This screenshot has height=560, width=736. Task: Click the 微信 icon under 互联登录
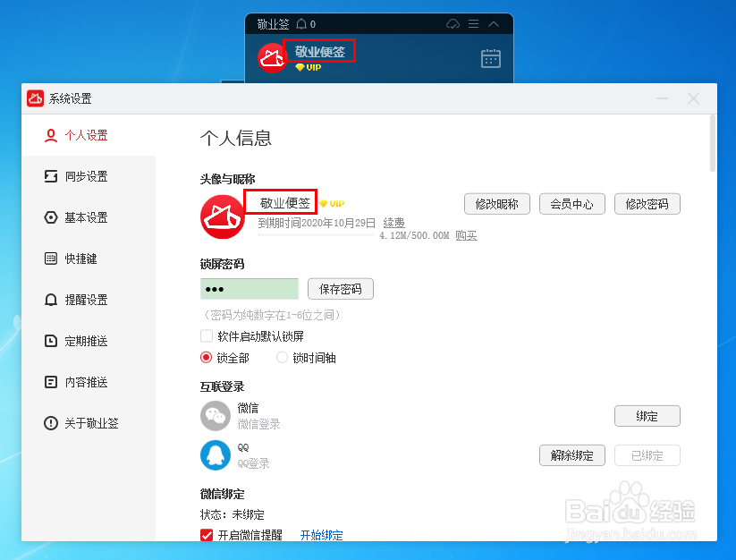(x=216, y=416)
